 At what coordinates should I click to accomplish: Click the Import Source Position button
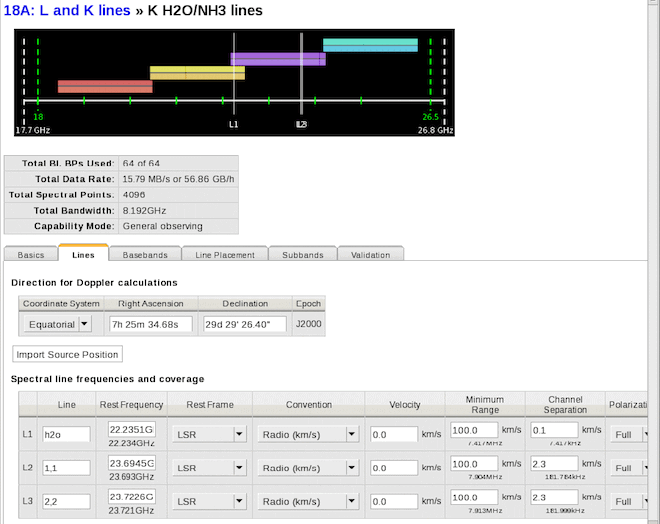pos(68,354)
